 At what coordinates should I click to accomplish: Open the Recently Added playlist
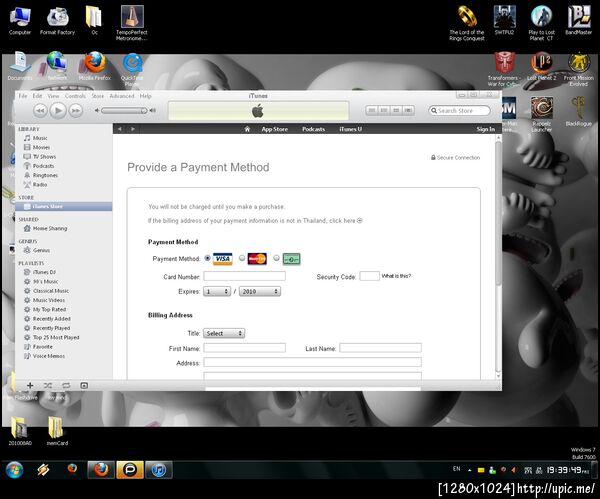pos(52,319)
